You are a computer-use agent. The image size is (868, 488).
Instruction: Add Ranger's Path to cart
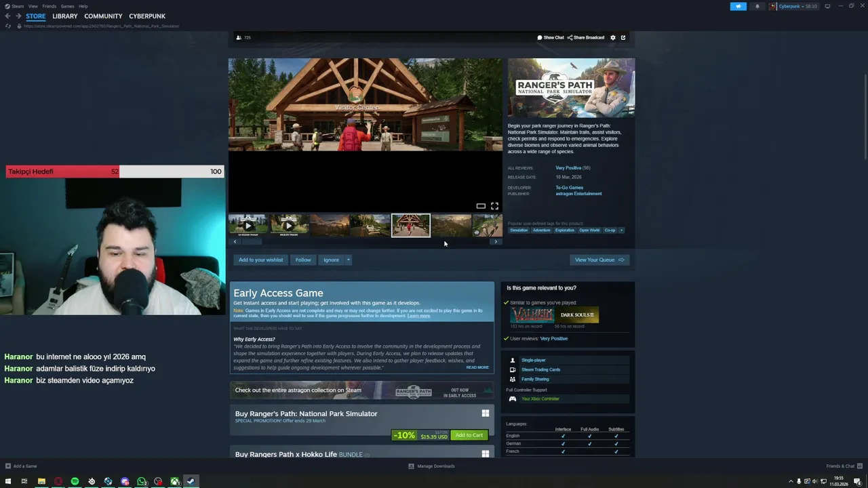tap(469, 435)
